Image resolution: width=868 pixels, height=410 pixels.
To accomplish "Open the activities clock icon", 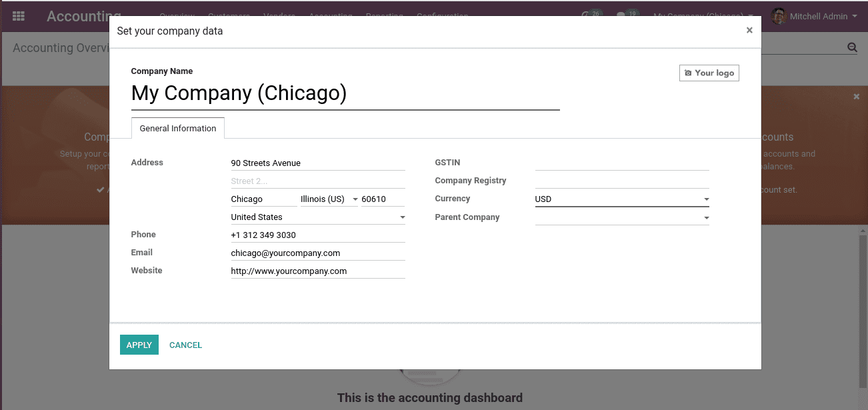I will [586, 15].
